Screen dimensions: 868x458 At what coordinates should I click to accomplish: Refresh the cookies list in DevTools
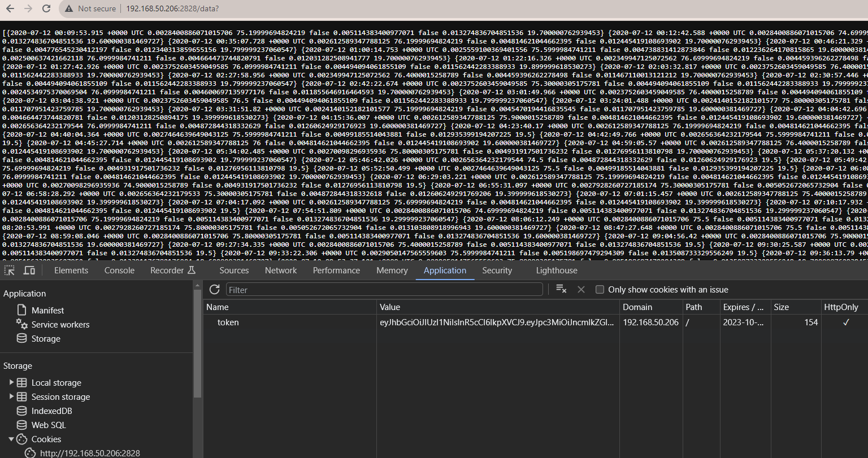[214, 290]
